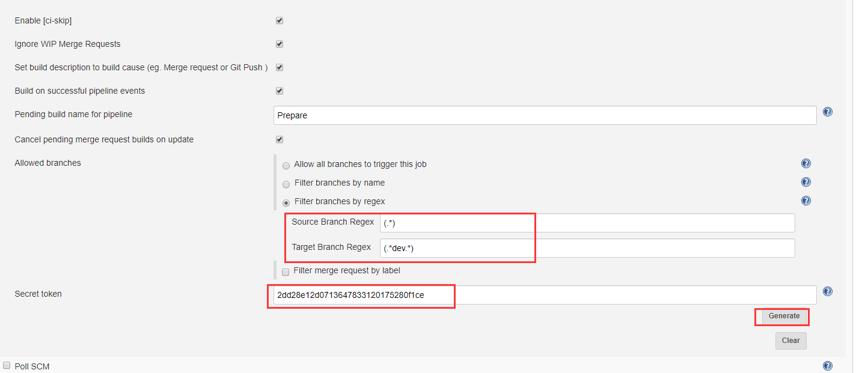The image size is (868, 373).
Task: Show help for Filter branches by regex
Action: tap(806, 201)
